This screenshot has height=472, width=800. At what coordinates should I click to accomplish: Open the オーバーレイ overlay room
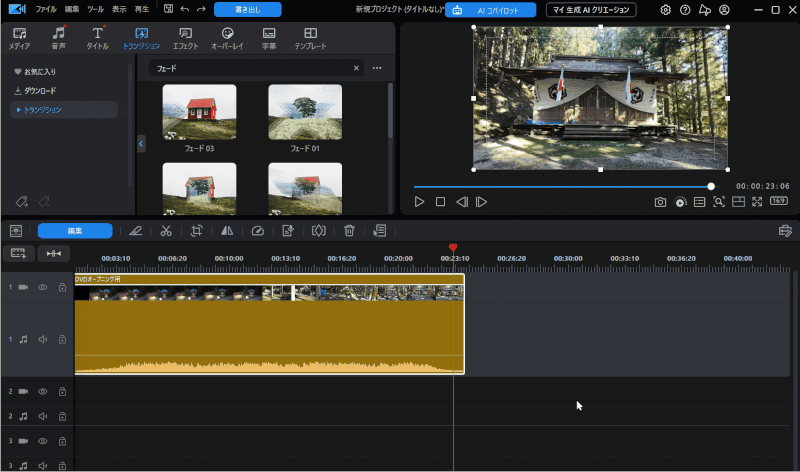[x=228, y=38]
